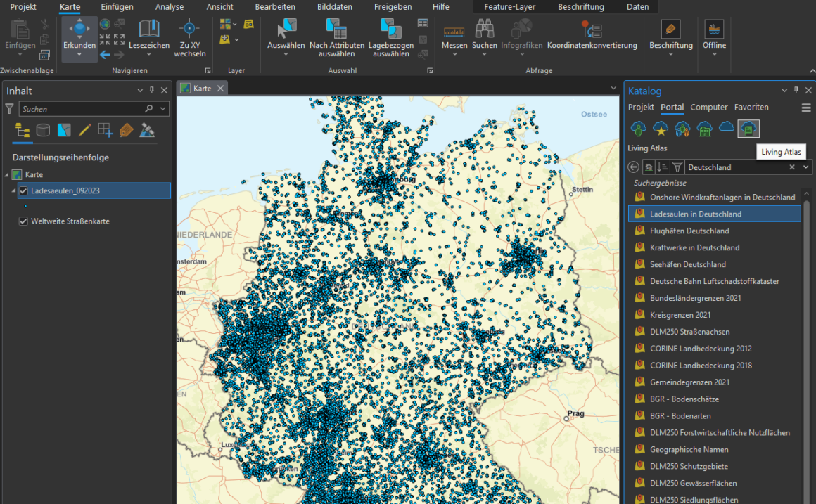The width and height of the screenshot is (816, 504).
Task: Open Erkunden dropdown arrow
Action: coord(79,54)
